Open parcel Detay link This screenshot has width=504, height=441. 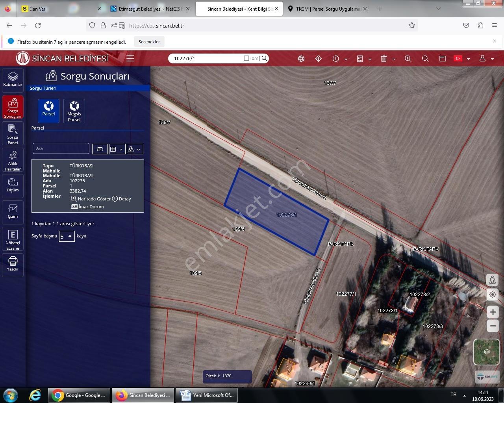pyautogui.click(x=122, y=199)
